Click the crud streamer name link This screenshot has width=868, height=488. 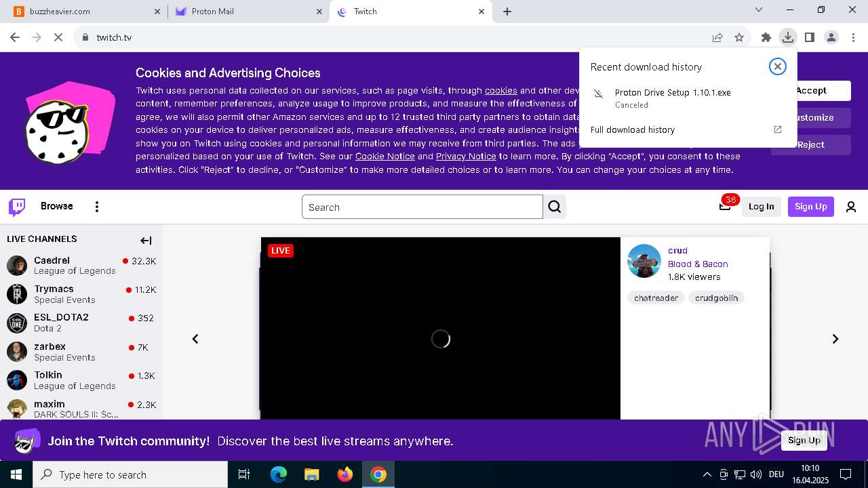[677, 250]
